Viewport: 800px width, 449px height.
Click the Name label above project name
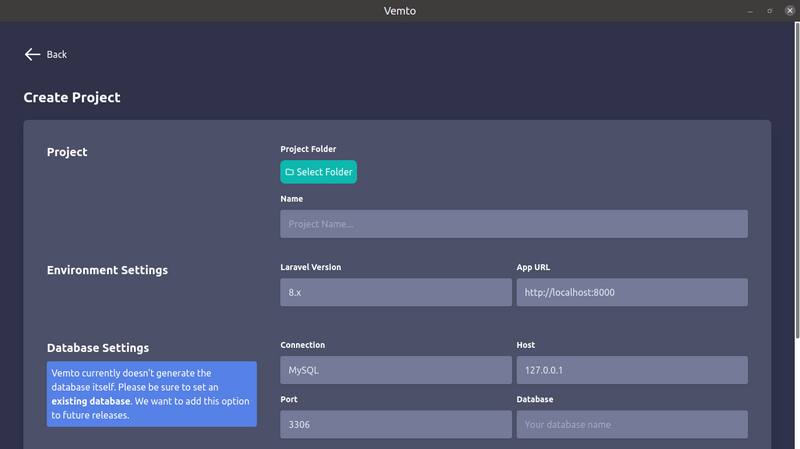coord(291,199)
